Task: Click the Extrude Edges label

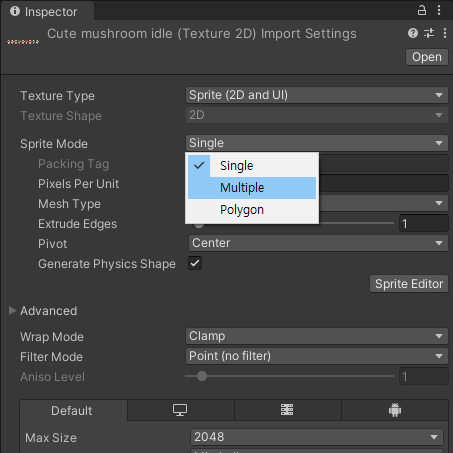Action: coord(77,224)
